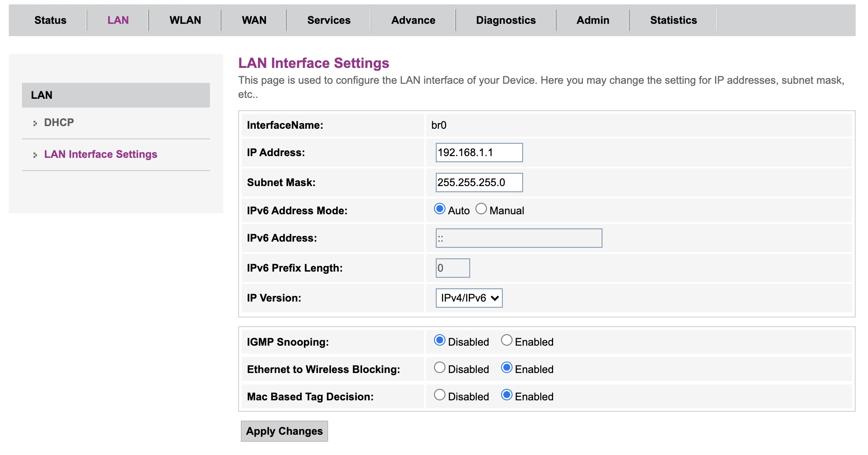Enable IGMP Snooping
The height and width of the screenshot is (455, 868).
tap(506, 339)
